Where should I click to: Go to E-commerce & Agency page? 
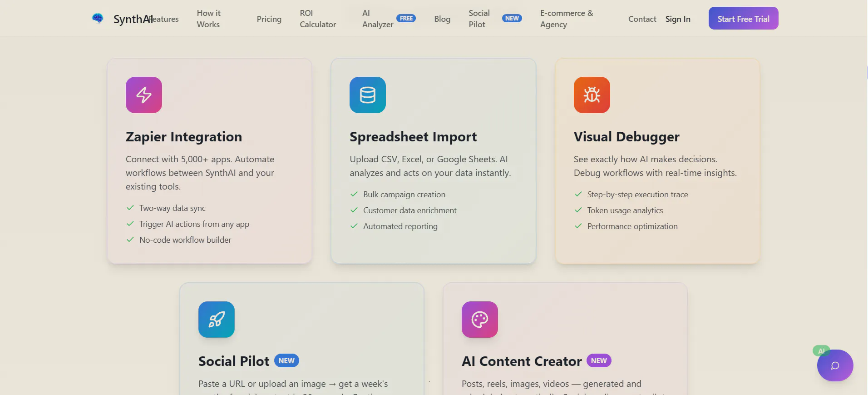(567, 19)
